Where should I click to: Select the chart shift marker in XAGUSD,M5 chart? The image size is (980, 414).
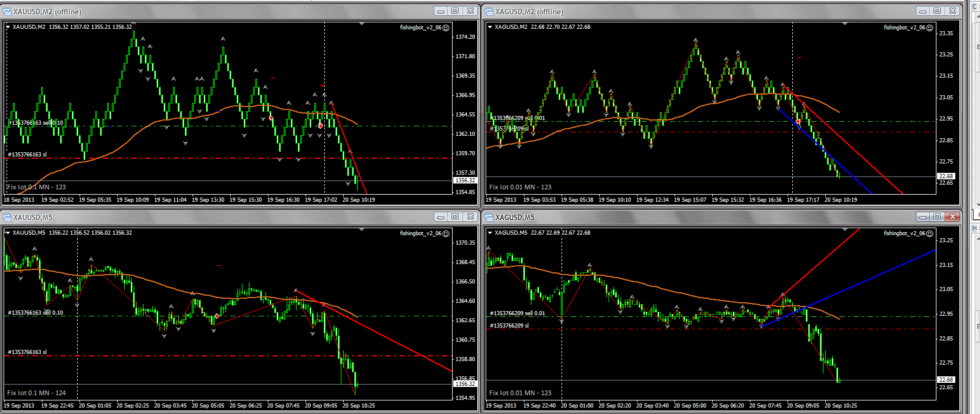[845, 230]
